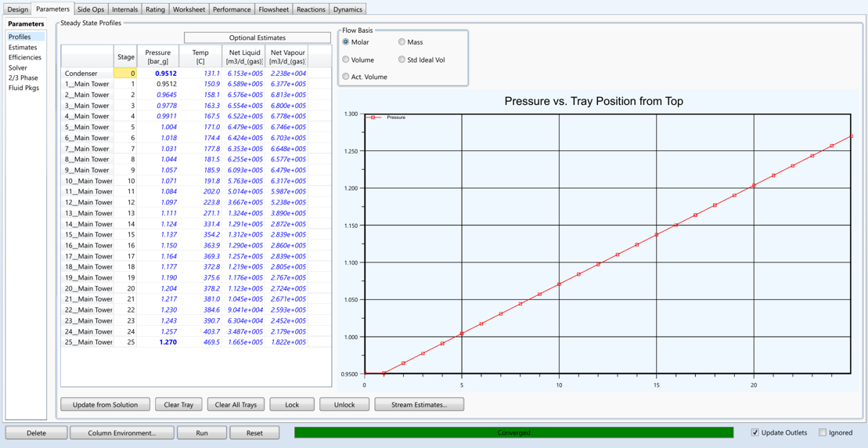This screenshot has height=448, width=868.
Task: Toggle the Update Outlets checkbox
Action: click(755, 432)
